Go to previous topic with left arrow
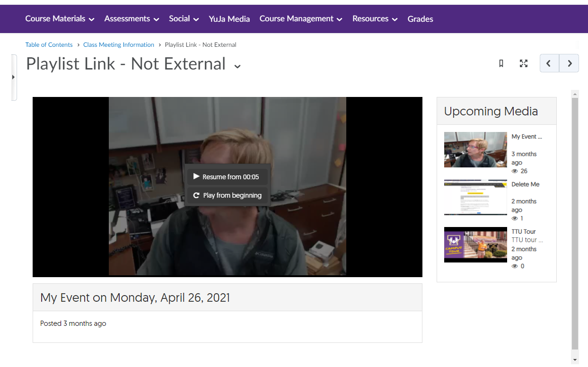The image size is (588, 367). 549,63
